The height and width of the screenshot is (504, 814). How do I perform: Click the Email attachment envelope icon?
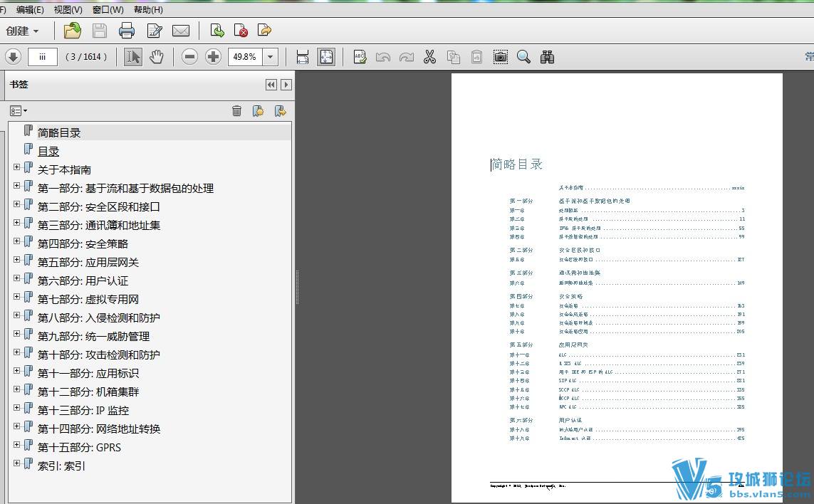click(181, 30)
